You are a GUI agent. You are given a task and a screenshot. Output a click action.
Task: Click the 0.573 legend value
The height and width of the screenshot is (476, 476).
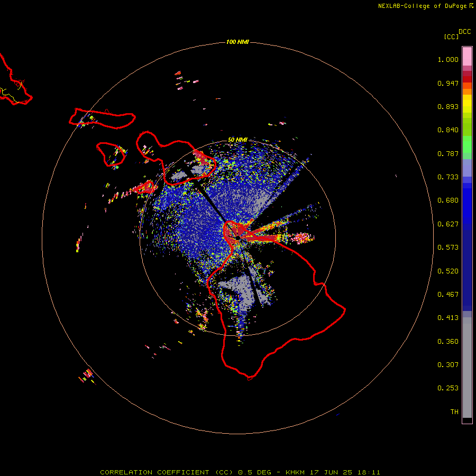coord(448,248)
